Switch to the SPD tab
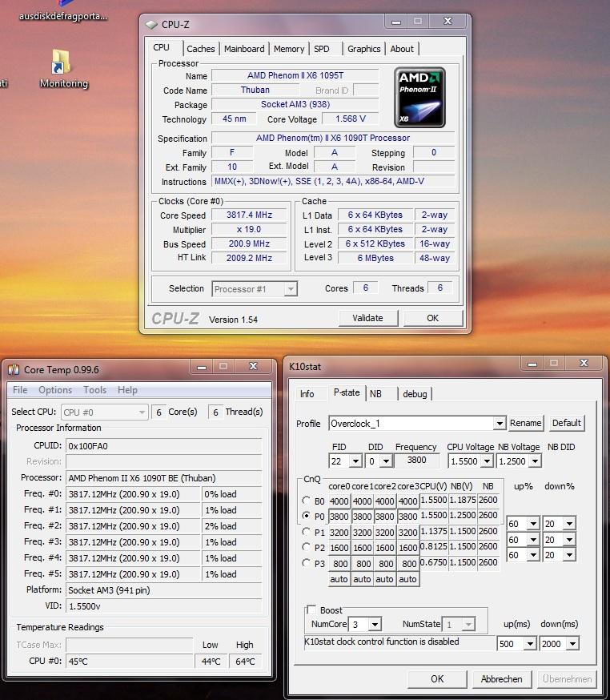This screenshot has height=700, width=610. [326, 49]
